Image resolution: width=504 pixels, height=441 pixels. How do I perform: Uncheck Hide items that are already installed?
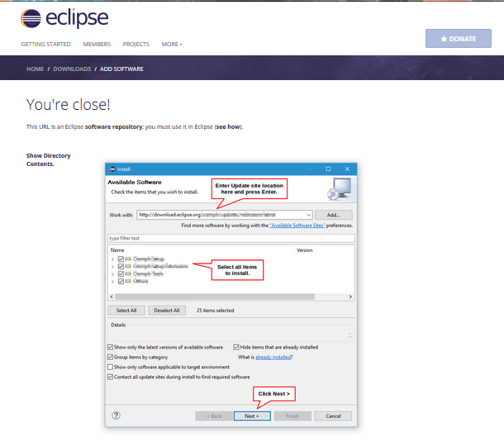tap(236, 347)
